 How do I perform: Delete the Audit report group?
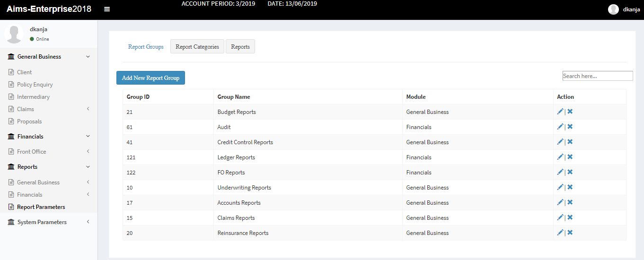pyautogui.click(x=570, y=127)
